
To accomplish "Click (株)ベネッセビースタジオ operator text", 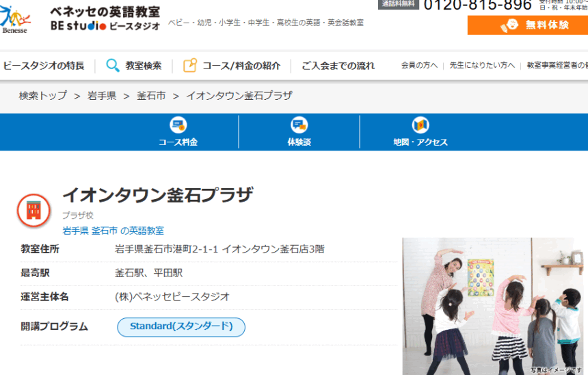I will [x=172, y=297].
